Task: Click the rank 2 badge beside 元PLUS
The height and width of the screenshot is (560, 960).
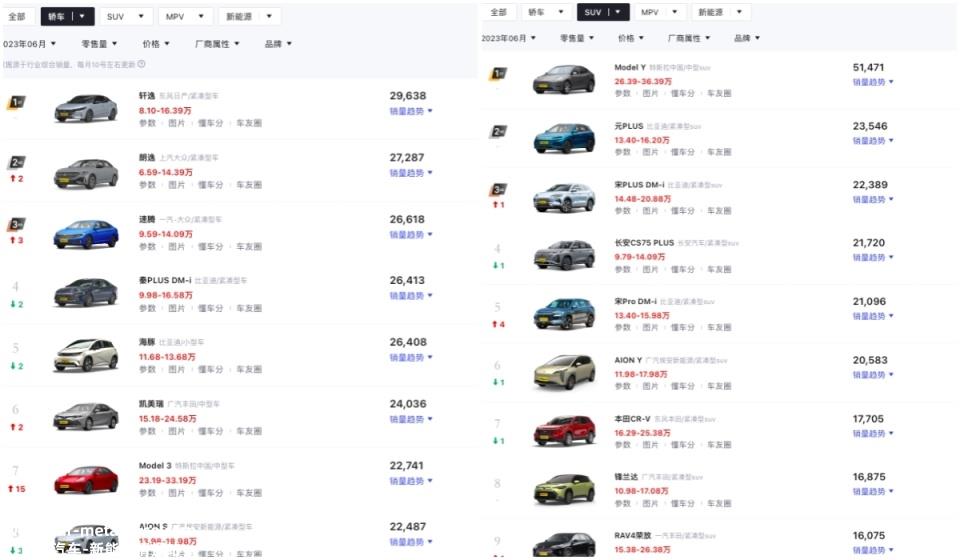Action: tap(498, 132)
